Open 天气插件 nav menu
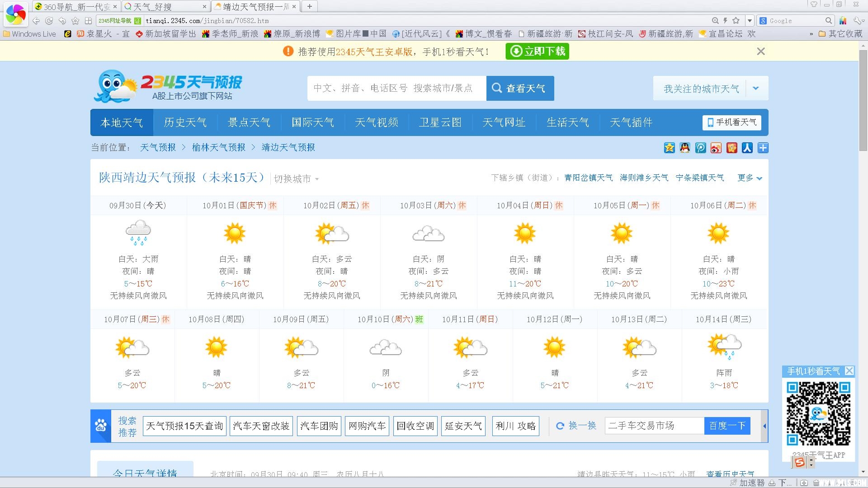 [631, 122]
